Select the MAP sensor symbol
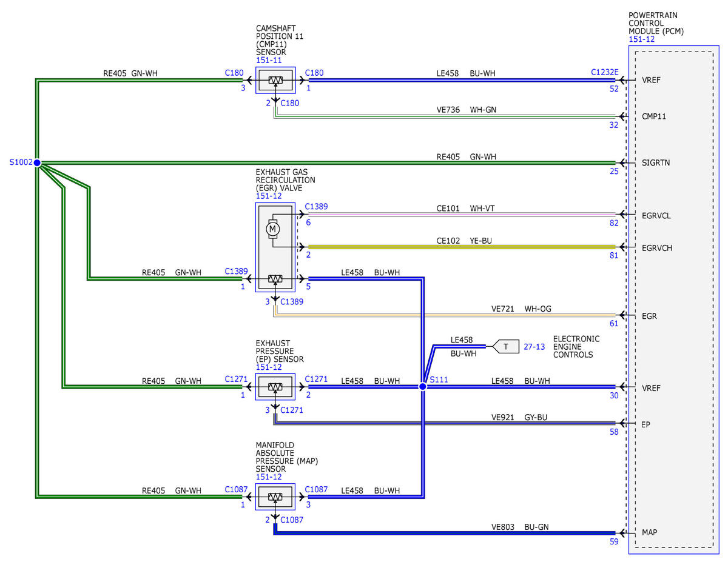728x562 pixels. [275, 497]
